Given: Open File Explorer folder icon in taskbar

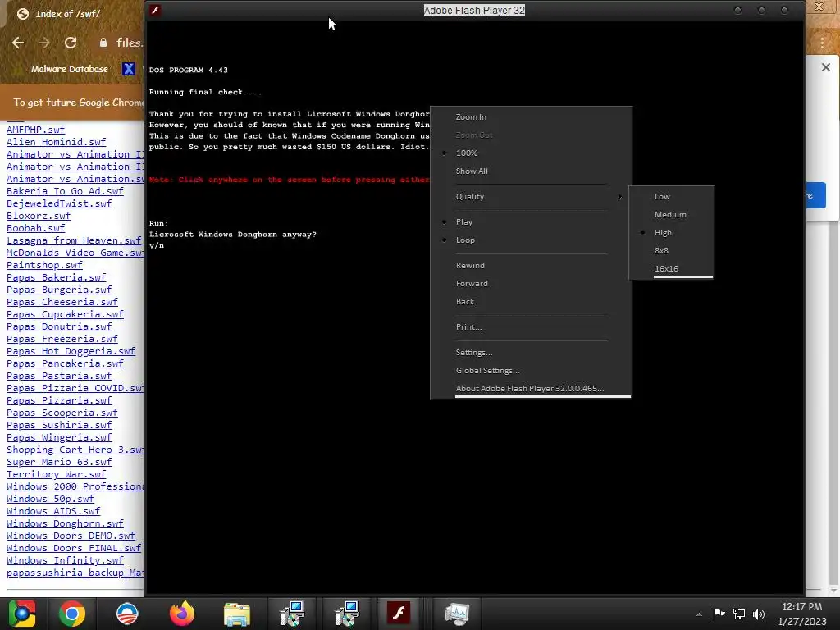Looking at the screenshot, I should 237,614.
